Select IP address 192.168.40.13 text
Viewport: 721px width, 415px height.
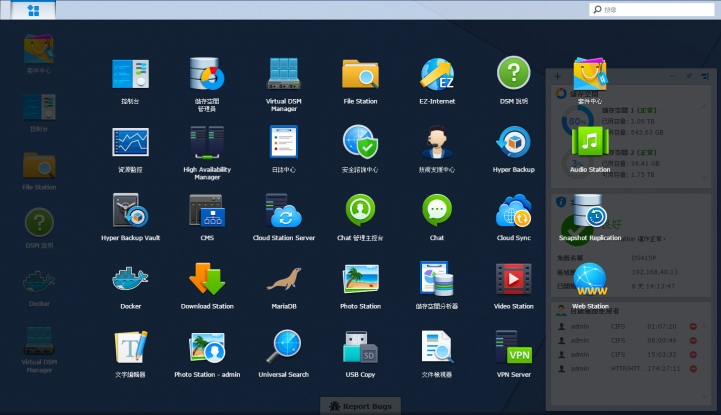click(x=654, y=272)
